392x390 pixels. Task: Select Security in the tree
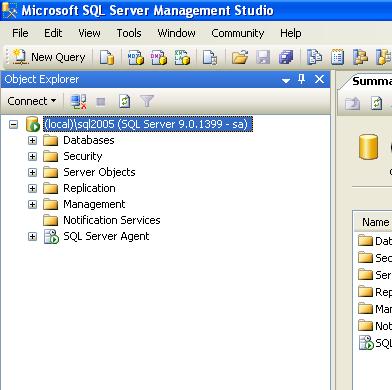click(83, 156)
